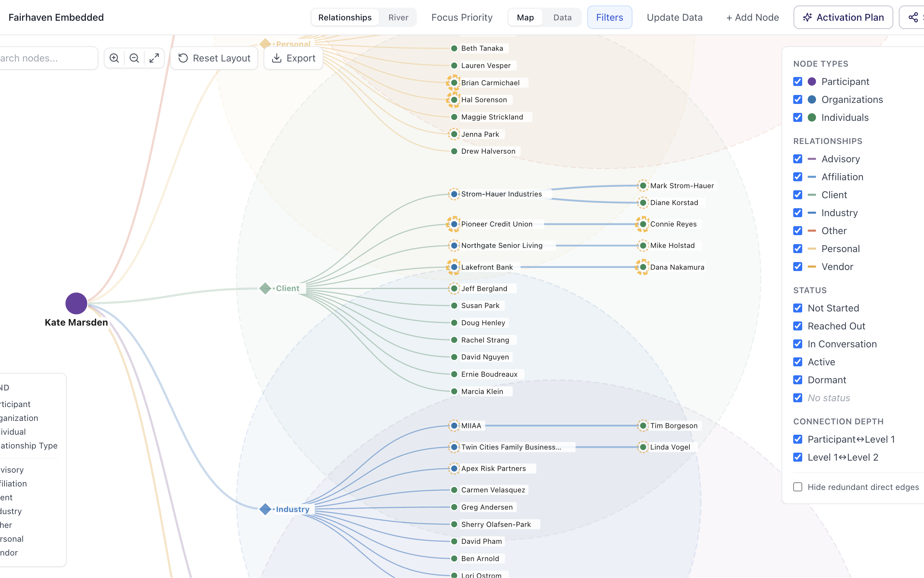Switch to the River tab
The image size is (924, 578).
(398, 17)
